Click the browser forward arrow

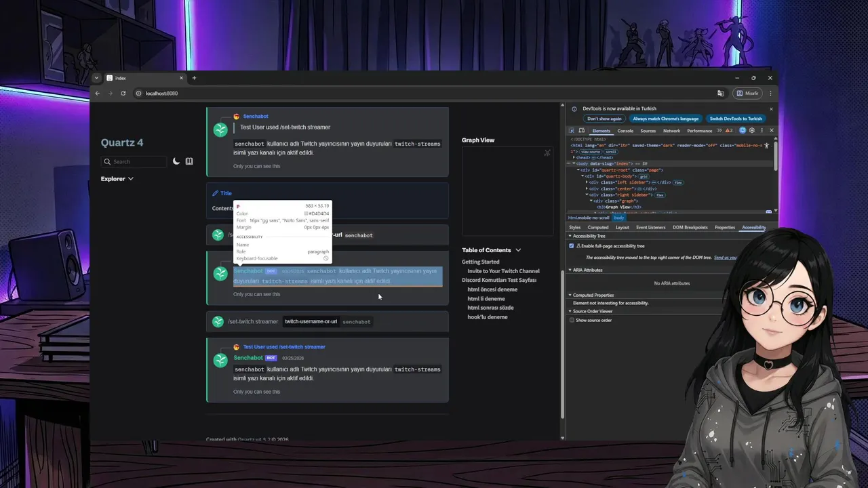pos(110,93)
